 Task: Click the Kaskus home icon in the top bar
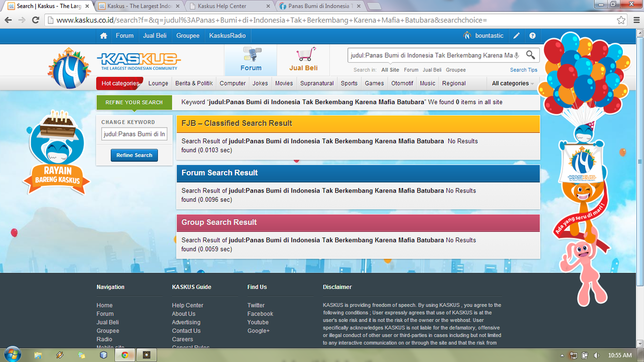coord(104,36)
